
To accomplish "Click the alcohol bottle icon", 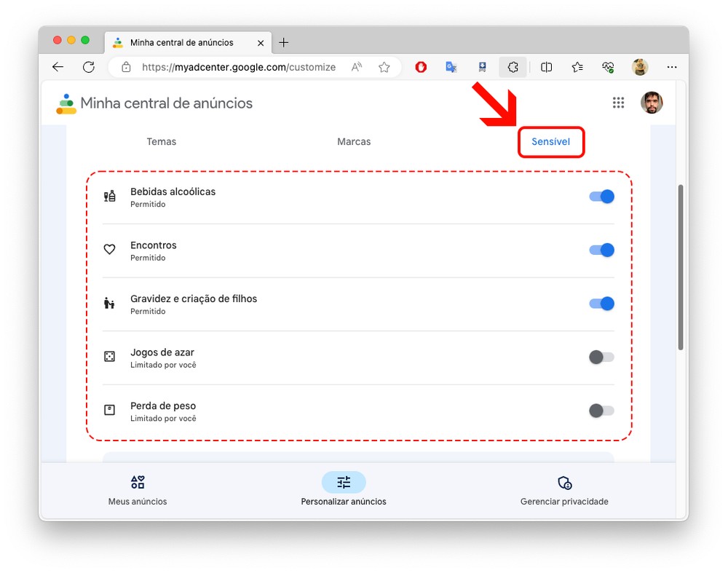I will [110, 197].
